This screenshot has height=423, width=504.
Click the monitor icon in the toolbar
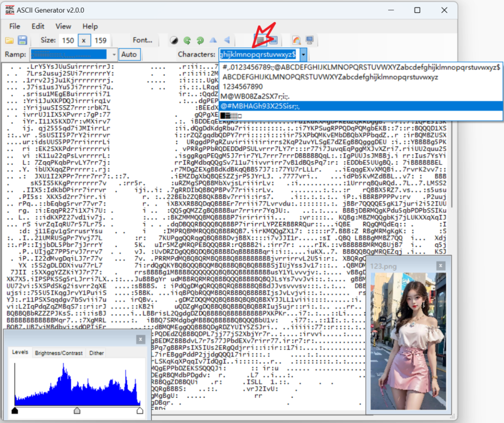pyautogui.click(x=309, y=41)
